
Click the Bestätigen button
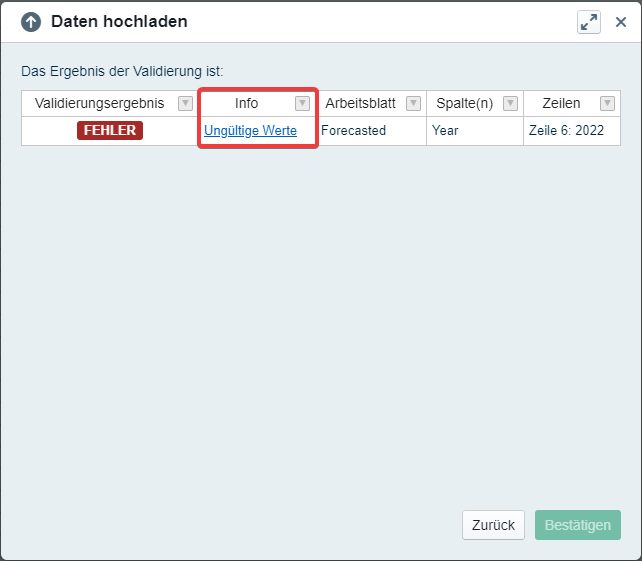[x=577, y=525]
